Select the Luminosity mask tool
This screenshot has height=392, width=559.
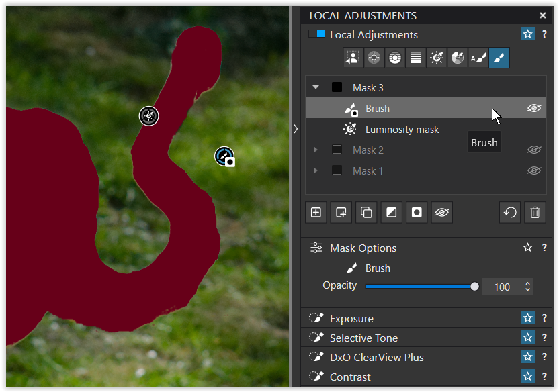437,58
